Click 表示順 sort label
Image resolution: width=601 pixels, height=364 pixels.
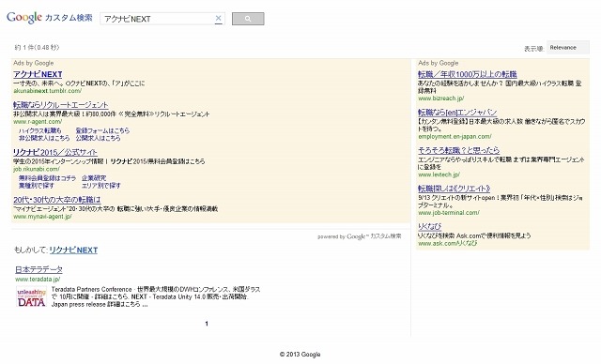[534, 49]
